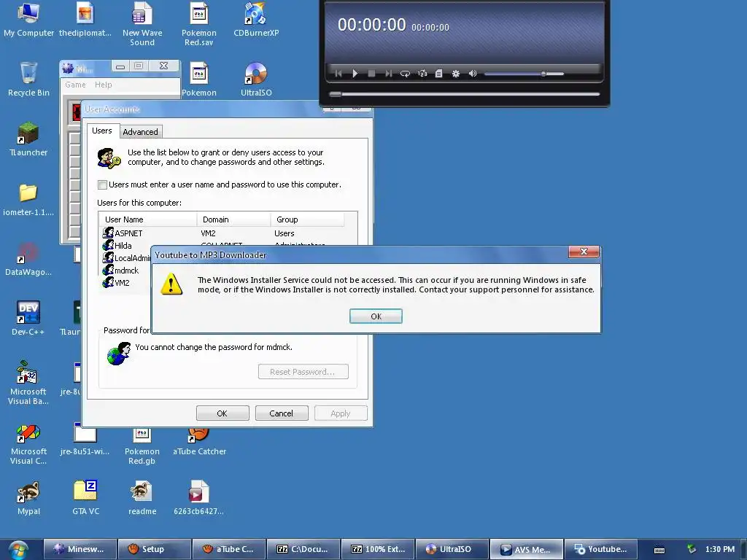Select the readme desktop file
The height and width of the screenshot is (560, 747).
click(x=142, y=498)
